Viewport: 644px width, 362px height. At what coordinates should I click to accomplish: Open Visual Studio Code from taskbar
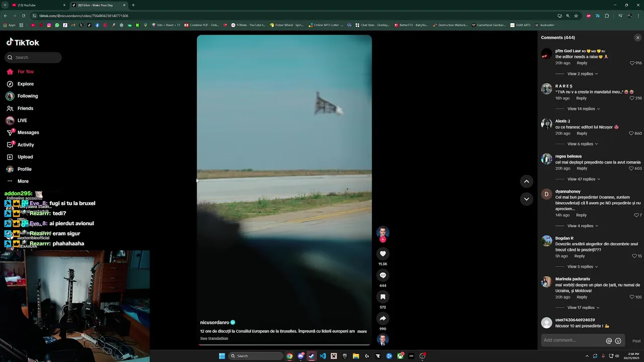pyautogui.click(x=323, y=356)
